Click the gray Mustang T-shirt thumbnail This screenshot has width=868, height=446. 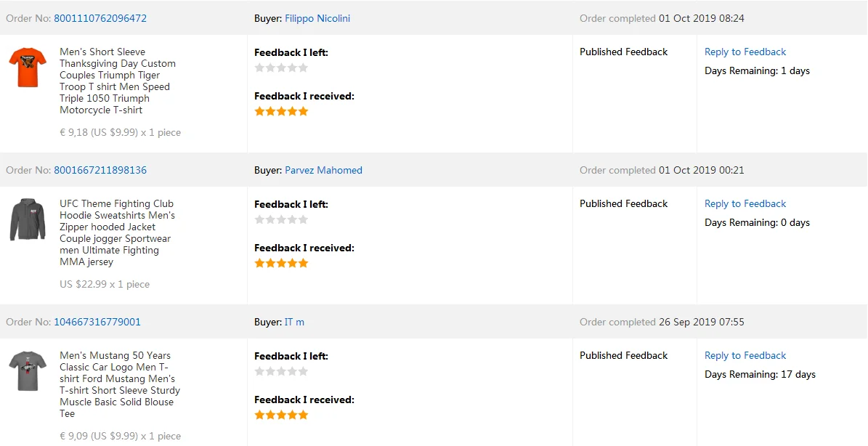tap(28, 370)
